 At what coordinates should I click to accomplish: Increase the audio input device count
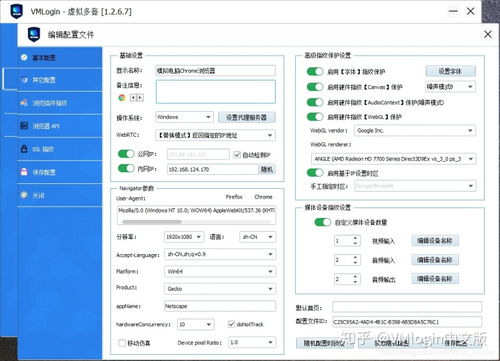click(355, 257)
